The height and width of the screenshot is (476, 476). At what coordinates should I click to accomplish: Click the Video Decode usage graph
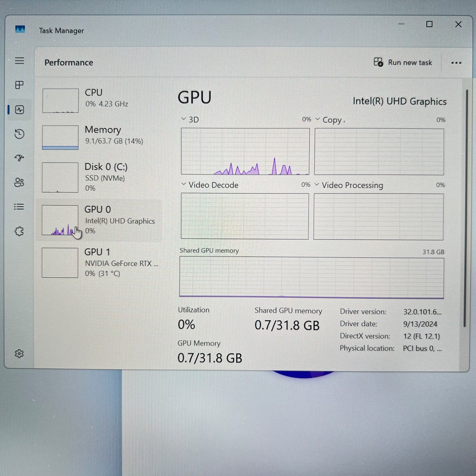pos(245,216)
